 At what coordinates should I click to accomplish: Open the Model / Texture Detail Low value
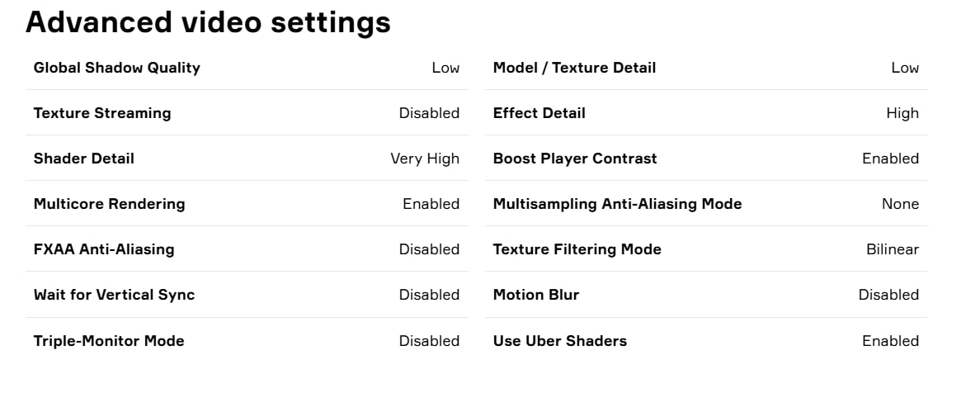tap(905, 68)
